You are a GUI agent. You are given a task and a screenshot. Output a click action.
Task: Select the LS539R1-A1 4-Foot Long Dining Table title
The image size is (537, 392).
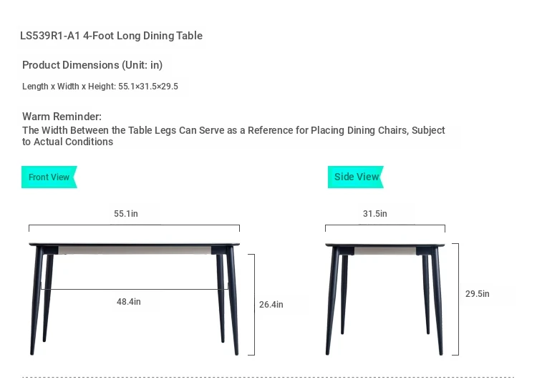(x=111, y=36)
